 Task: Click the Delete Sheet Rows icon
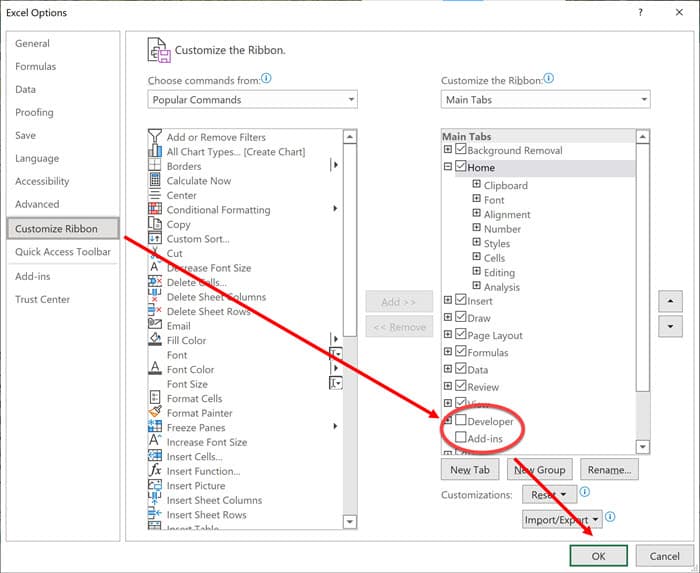tap(155, 311)
